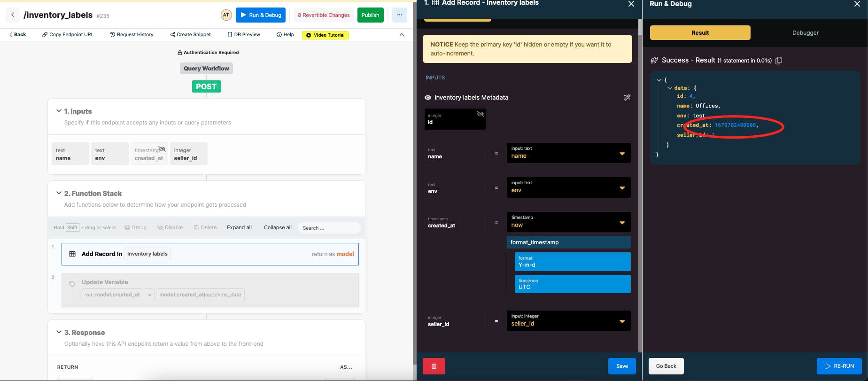Open the AT user avatar

tap(226, 15)
